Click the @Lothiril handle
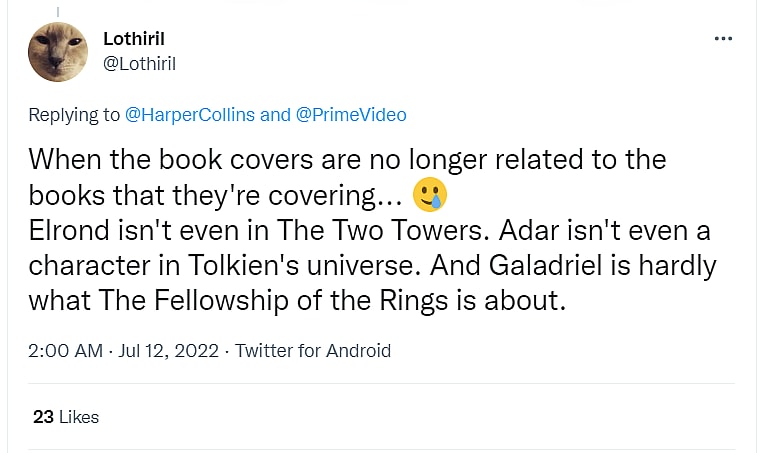The image size is (760, 453). coord(139,63)
